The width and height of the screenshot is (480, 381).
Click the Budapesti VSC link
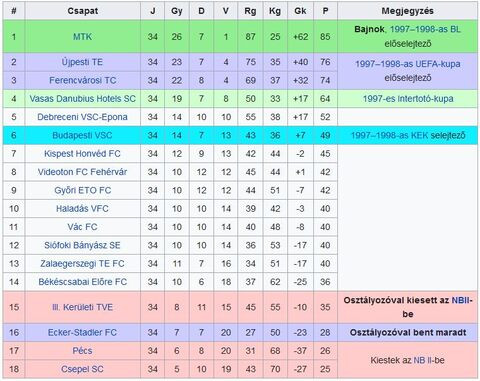point(82,135)
